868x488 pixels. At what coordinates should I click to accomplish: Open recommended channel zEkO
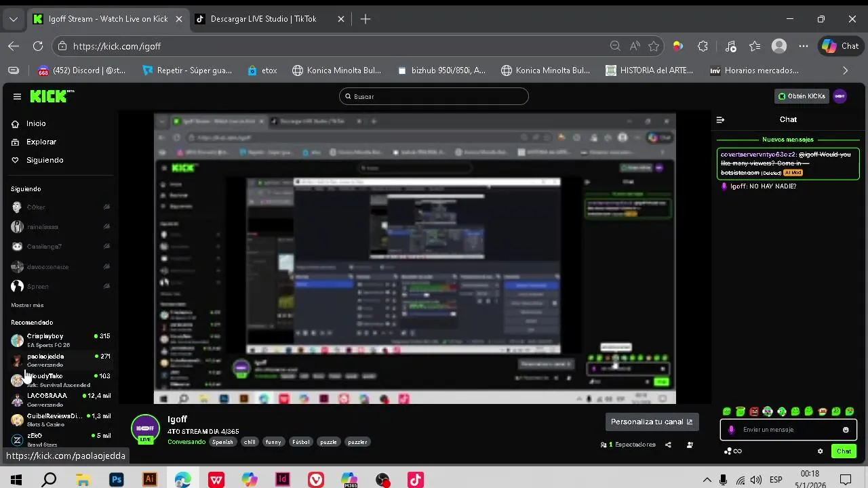[60, 439]
